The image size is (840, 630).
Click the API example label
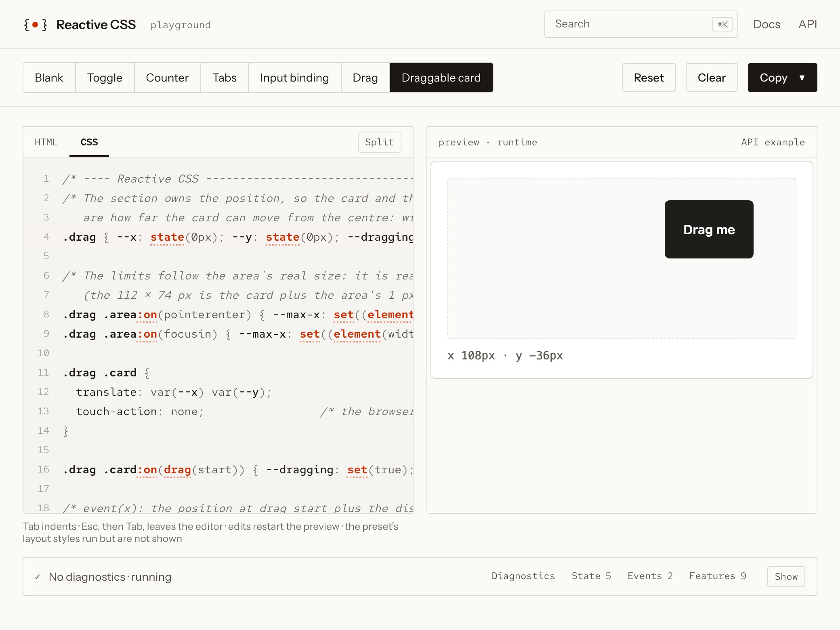click(773, 142)
